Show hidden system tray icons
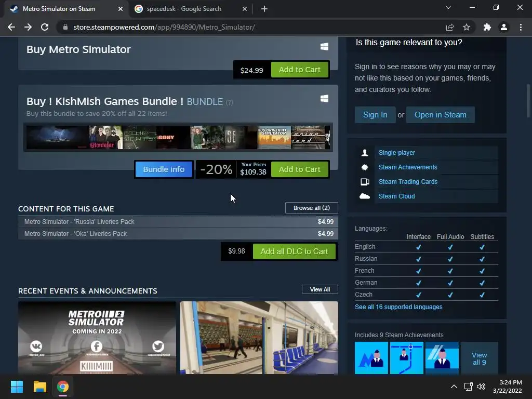The height and width of the screenshot is (399, 532). (454, 387)
